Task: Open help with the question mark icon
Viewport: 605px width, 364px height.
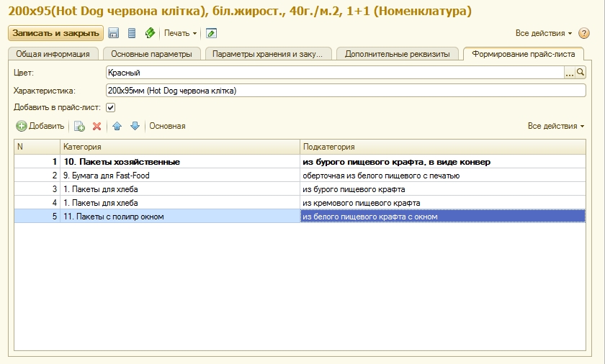Action: (x=583, y=33)
